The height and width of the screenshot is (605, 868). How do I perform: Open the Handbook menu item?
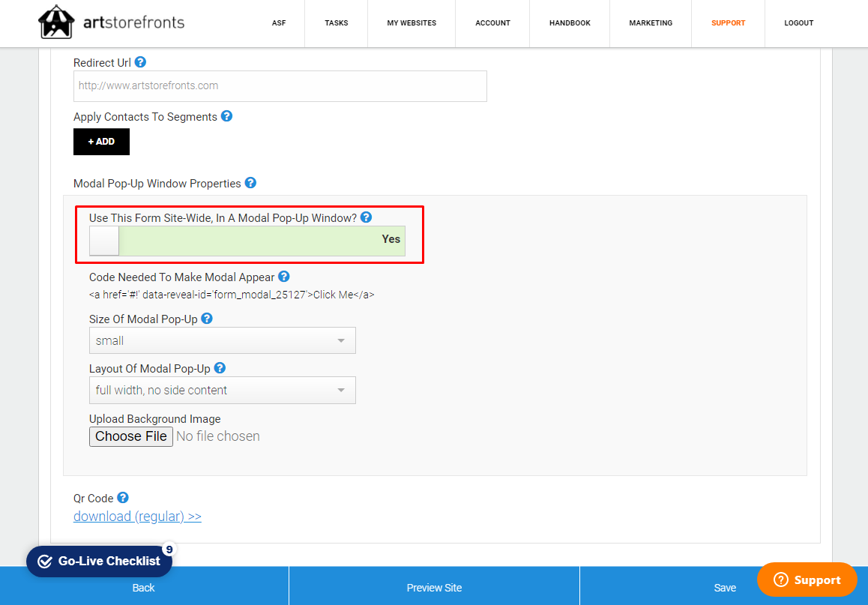click(570, 23)
